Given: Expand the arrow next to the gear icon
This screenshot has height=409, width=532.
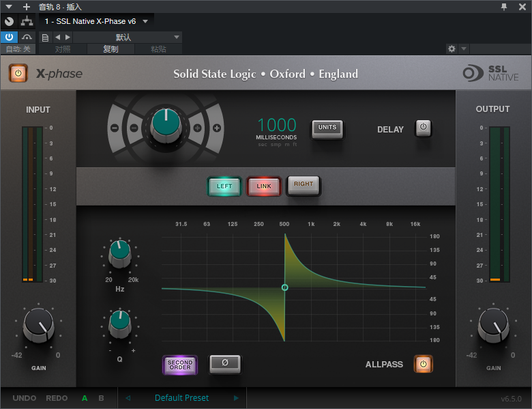Looking at the screenshot, I should tap(464, 48).
